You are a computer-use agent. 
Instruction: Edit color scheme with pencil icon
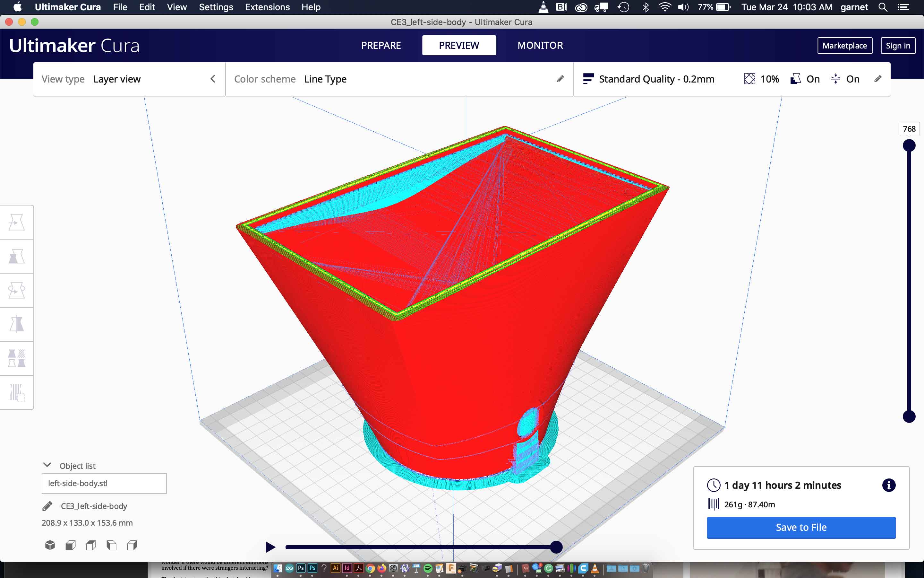560,79
